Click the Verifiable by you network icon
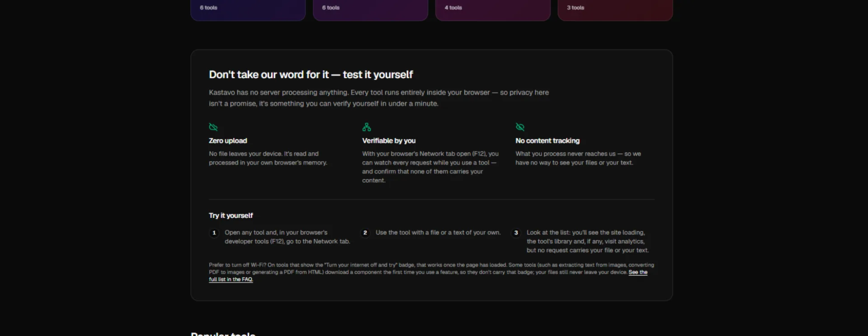The width and height of the screenshot is (868, 336). [x=367, y=127]
